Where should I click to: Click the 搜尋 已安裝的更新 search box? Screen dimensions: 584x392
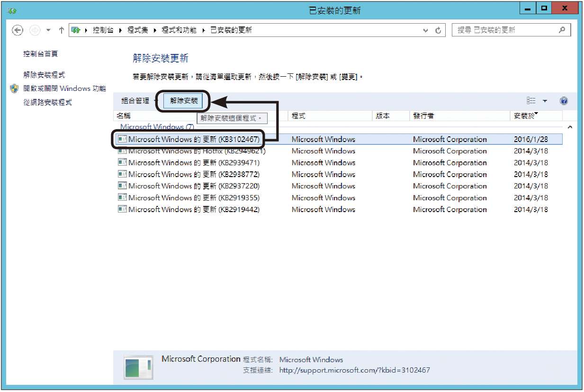pyautogui.click(x=511, y=30)
